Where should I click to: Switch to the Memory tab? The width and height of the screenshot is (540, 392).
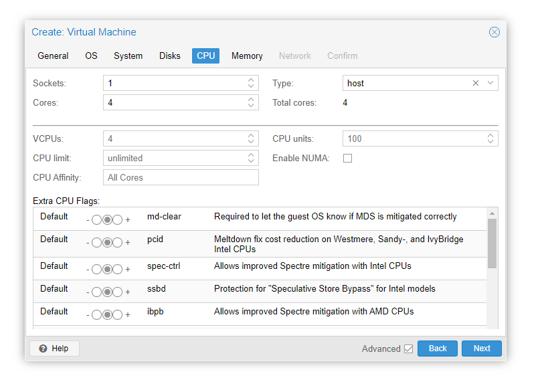246,56
